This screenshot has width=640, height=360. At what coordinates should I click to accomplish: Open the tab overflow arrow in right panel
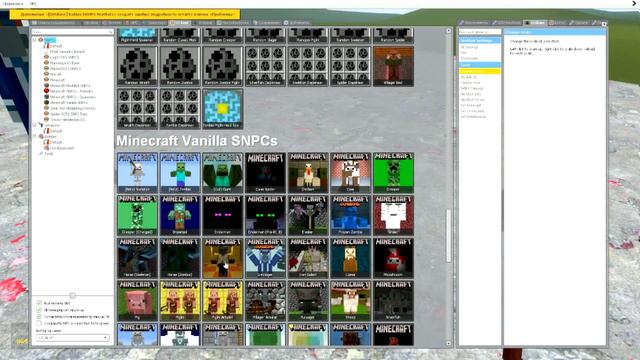pyautogui.click(x=604, y=23)
